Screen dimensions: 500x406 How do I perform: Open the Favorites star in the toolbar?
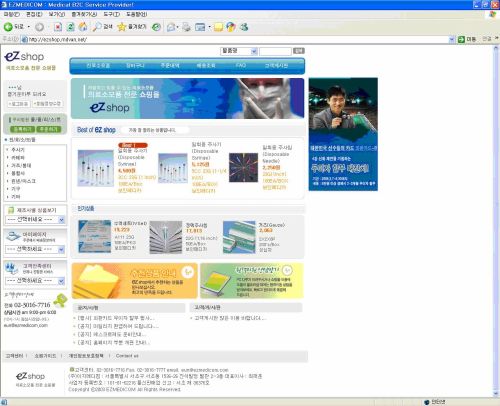pos(132,27)
